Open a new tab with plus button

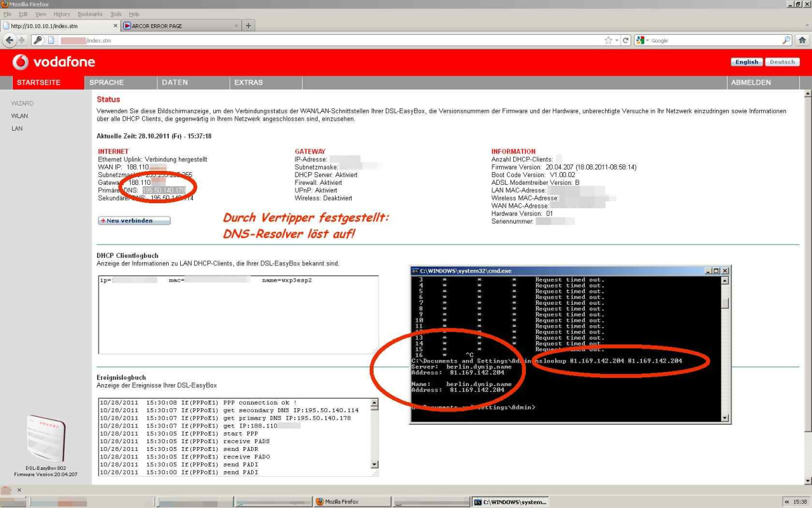249,25
